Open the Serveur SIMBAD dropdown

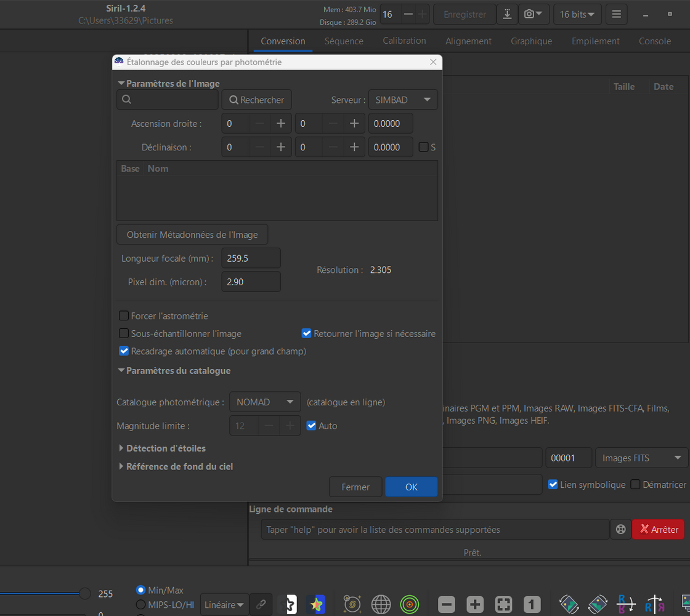click(x=403, y=100)
